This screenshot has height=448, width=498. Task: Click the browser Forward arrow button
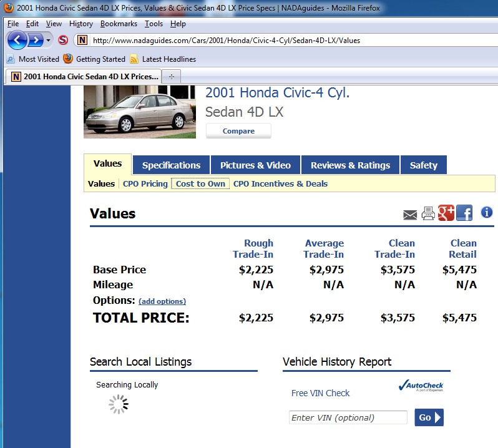36,41
